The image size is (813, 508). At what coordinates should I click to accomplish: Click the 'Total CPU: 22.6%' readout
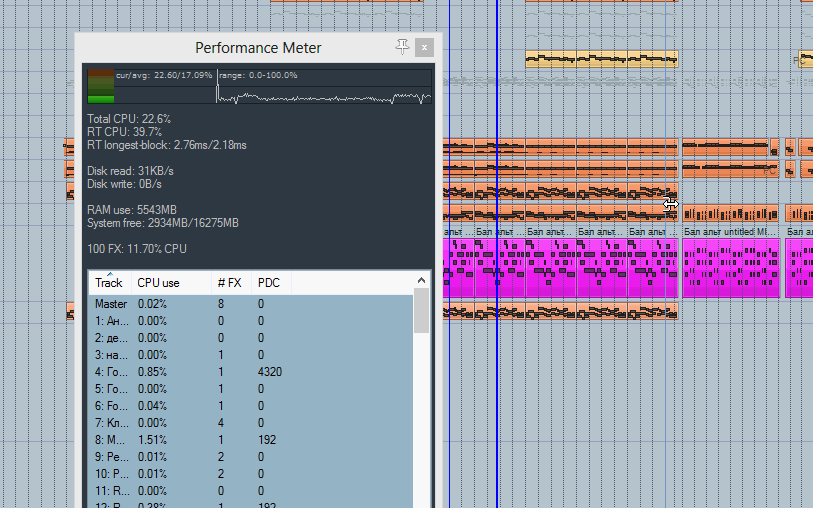pos(129,119)
